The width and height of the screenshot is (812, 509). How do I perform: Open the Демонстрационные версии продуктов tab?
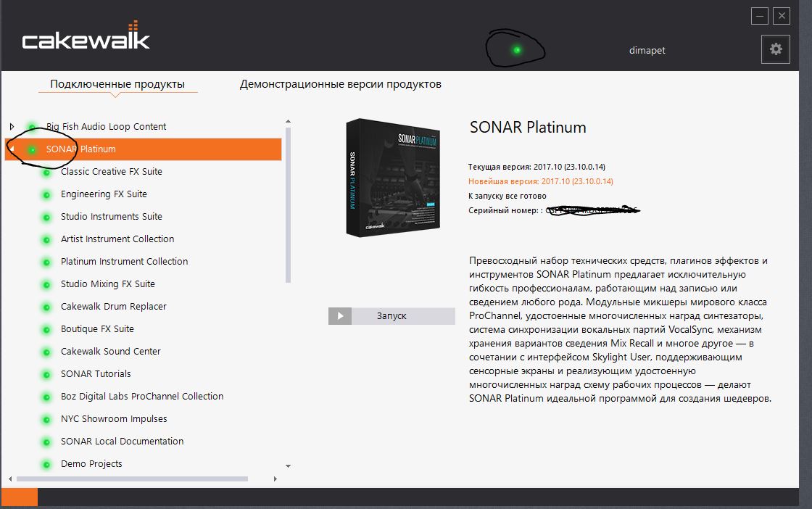[340, 84]
